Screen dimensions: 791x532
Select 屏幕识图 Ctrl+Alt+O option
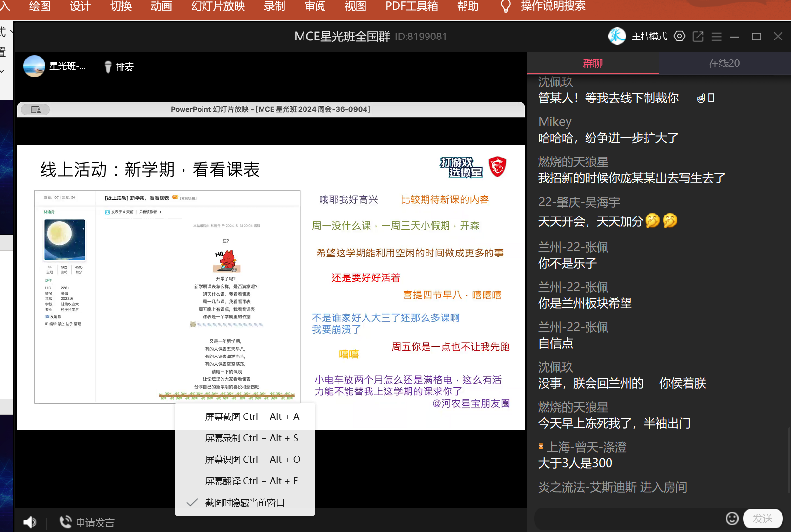[252, 459]
